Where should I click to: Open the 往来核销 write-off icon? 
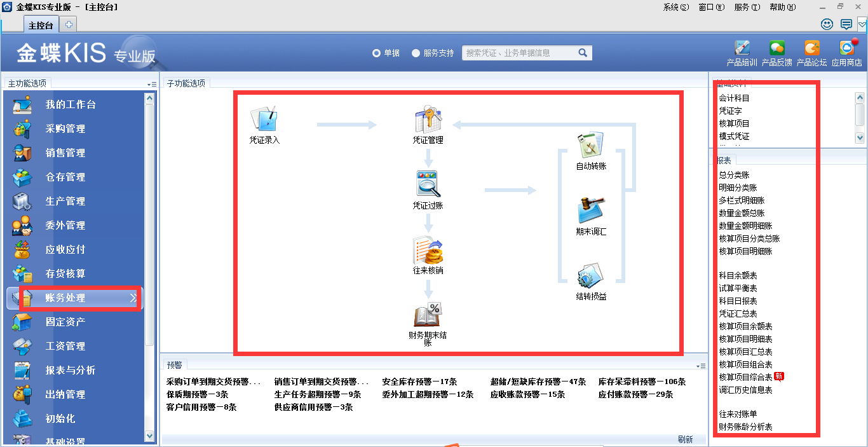pyautogui.click(x=428, y=251)
